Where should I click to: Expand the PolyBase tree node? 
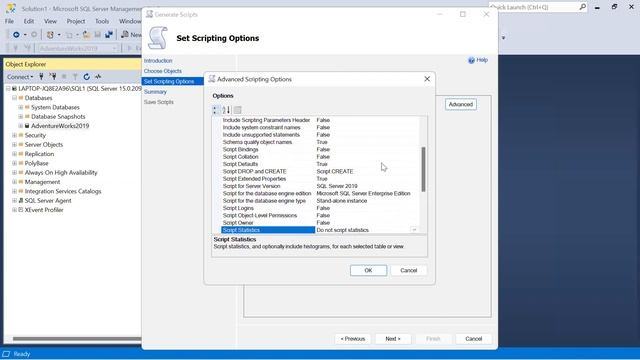pos(14,163)
